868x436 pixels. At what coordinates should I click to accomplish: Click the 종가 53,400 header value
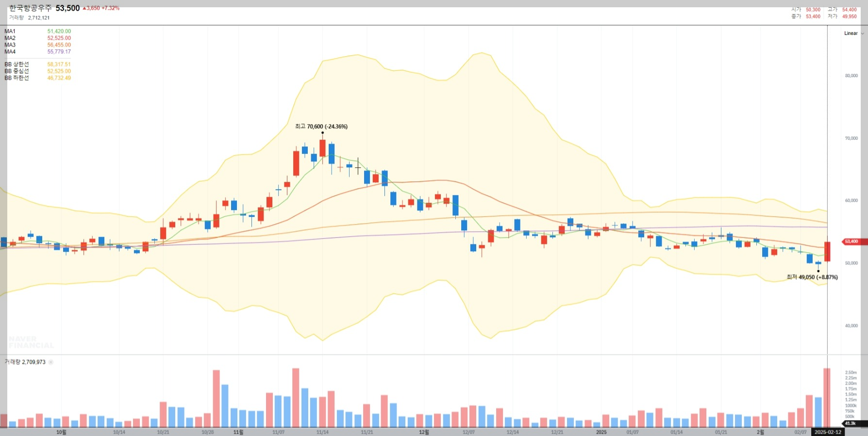813,16
